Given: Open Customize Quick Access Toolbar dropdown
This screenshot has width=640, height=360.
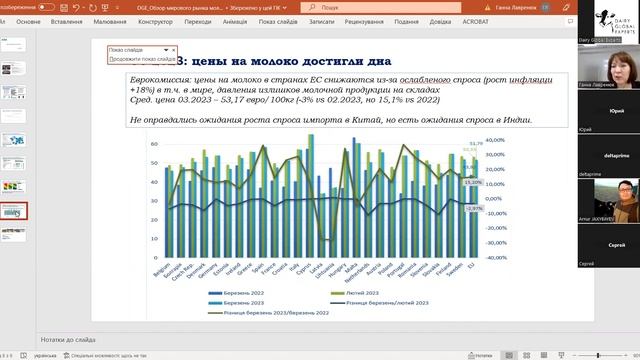Looking at the screenshot, I should click(x=117, y=7).
